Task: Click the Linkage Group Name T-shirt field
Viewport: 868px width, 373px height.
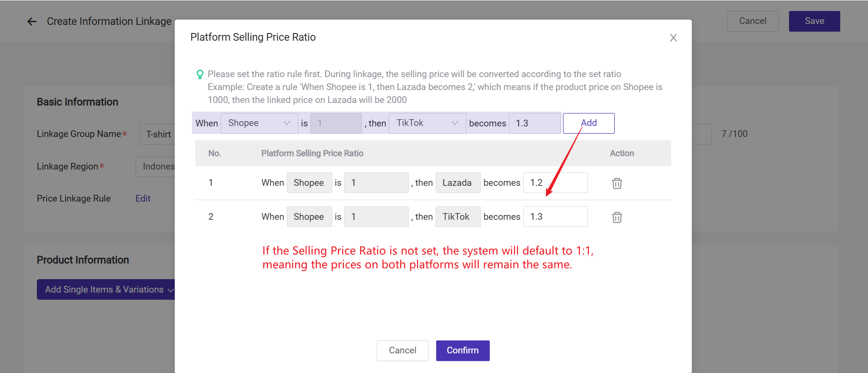Action: [x=158, y=135]
